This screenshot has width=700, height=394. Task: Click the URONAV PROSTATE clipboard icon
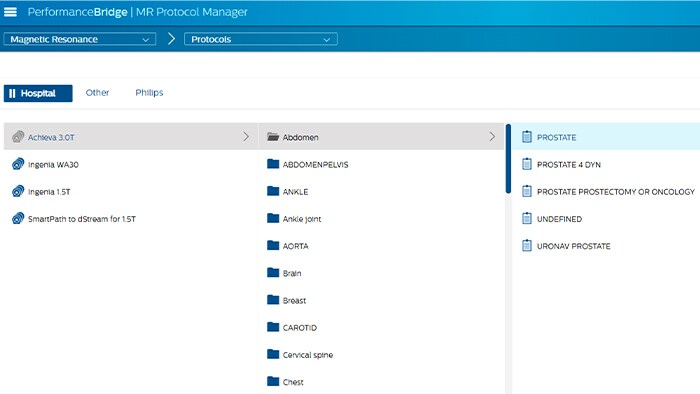[527, 245]
